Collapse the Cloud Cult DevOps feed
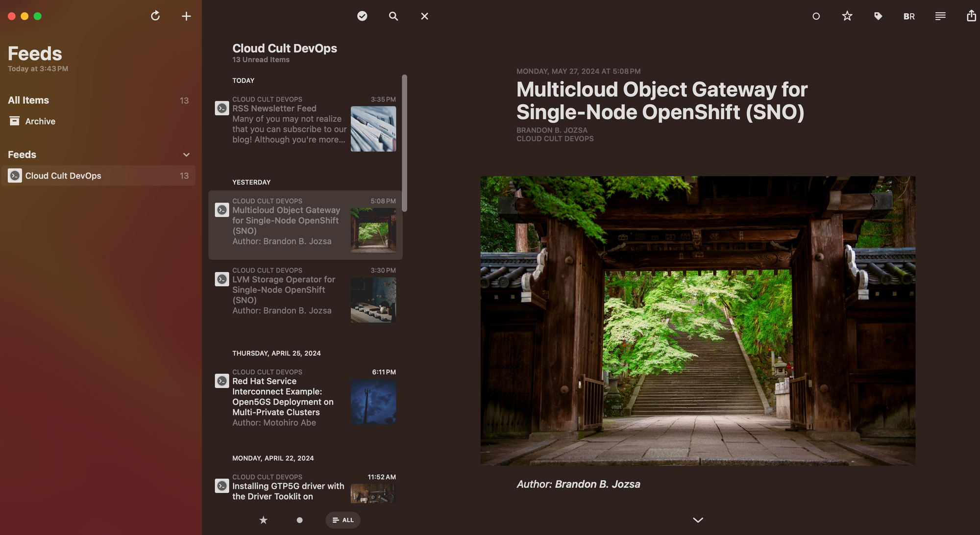The width and height of the screenshot is (980, 535). (186, 155)
